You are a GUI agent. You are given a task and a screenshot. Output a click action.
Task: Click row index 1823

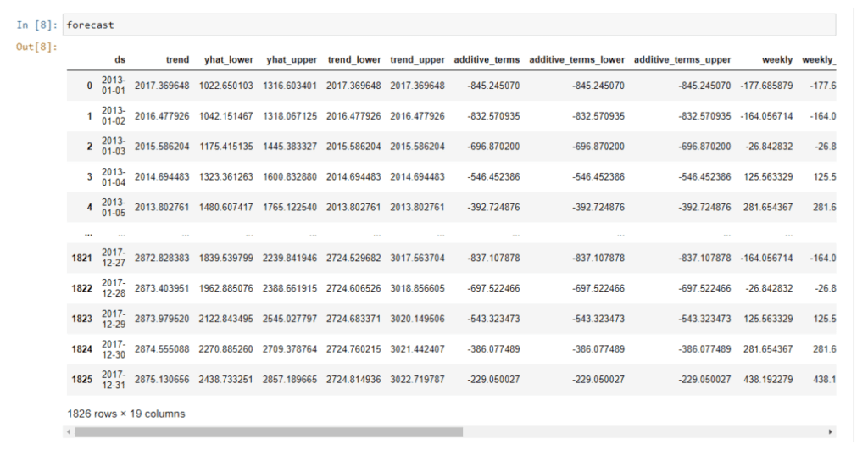pos(82,319)
